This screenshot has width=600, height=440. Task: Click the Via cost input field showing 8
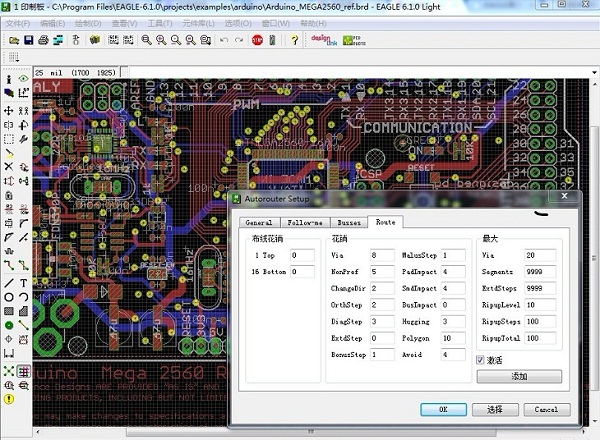point(382,255)
